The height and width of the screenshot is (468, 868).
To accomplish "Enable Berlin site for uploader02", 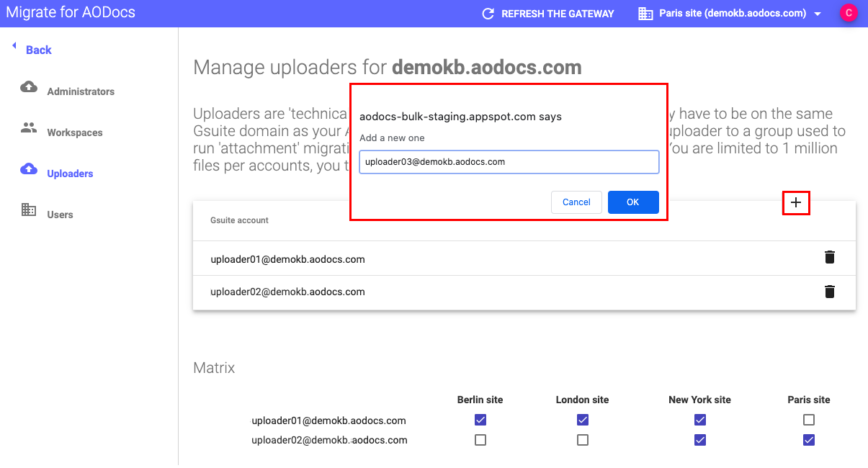I will [480, 440].
